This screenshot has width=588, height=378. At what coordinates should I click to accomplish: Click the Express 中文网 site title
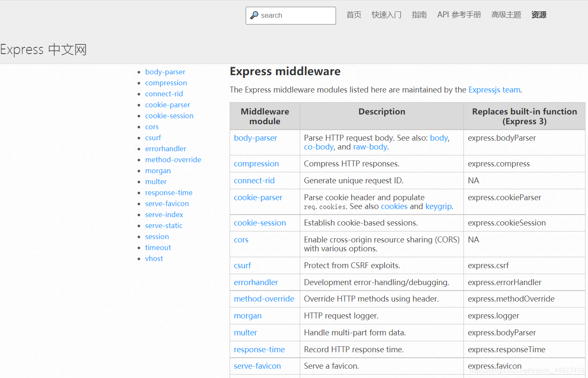tap(43, 49)
